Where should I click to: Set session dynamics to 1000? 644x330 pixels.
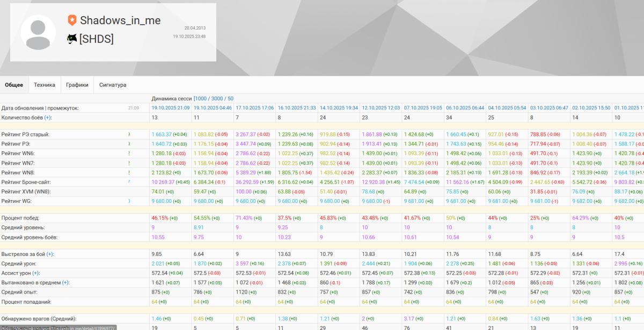click(202, 99)
